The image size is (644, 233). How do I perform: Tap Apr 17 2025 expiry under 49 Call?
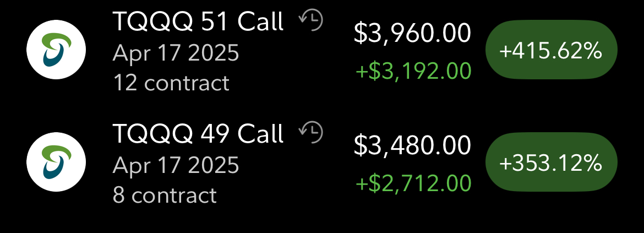point(176,165)
